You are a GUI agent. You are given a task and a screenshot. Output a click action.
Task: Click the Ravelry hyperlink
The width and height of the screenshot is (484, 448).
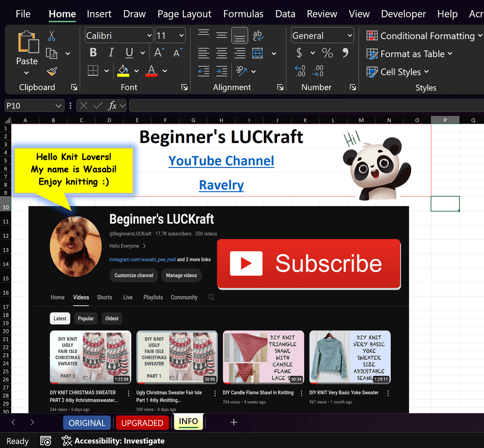coord(221,185)
